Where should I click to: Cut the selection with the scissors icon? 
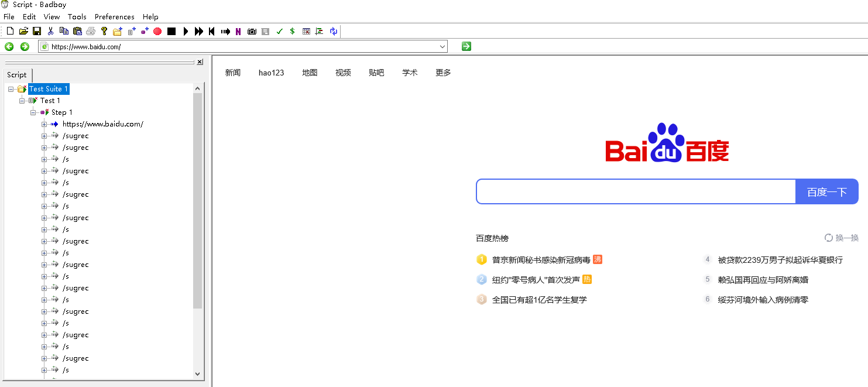coord(50,31)
